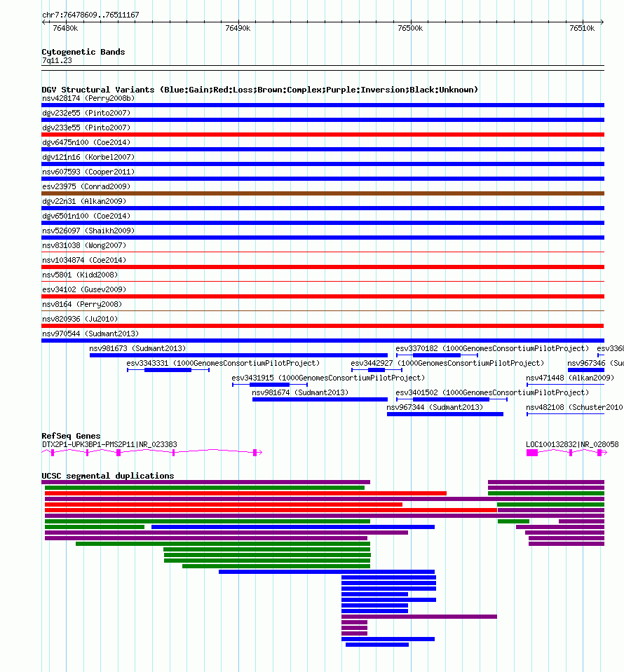This screenshot has height=672, width=624.
Task: Click the DGV Structural Variants track title
Action: 259,90
